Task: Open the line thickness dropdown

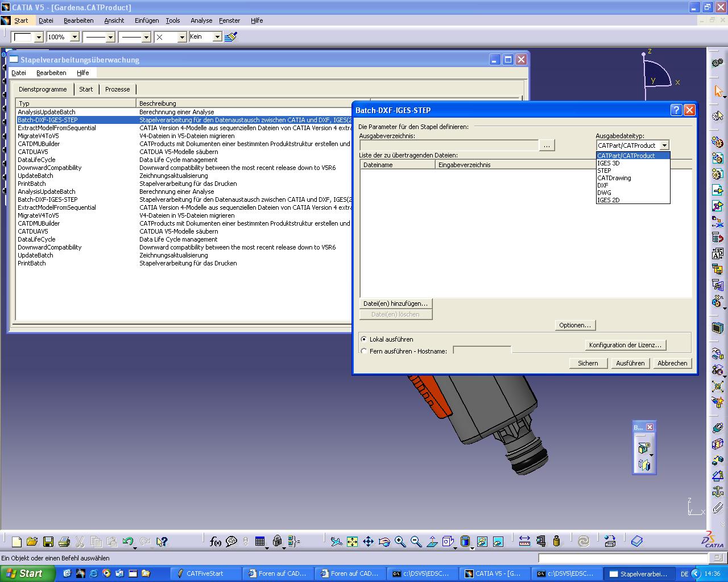Action: point(110,37)
